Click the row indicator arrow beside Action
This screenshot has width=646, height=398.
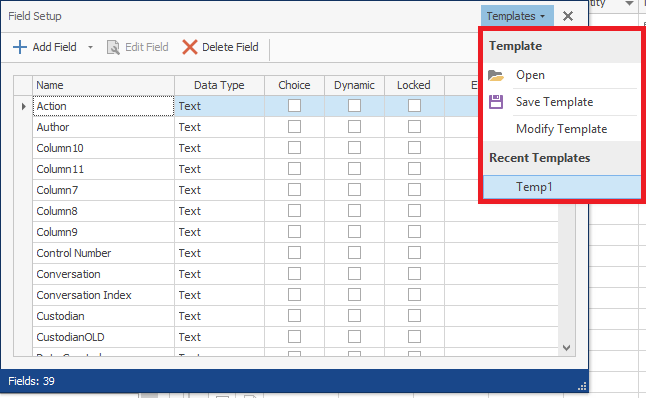coord(23,106)
